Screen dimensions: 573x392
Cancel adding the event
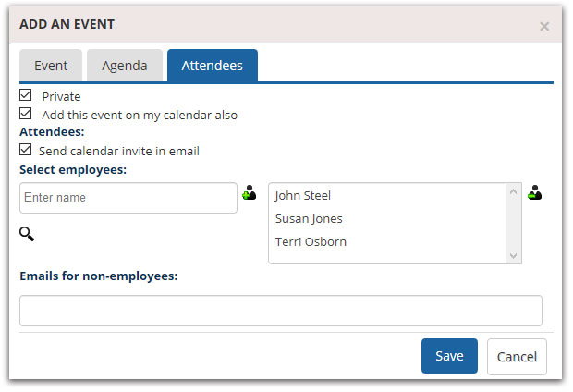coord(517,357)
